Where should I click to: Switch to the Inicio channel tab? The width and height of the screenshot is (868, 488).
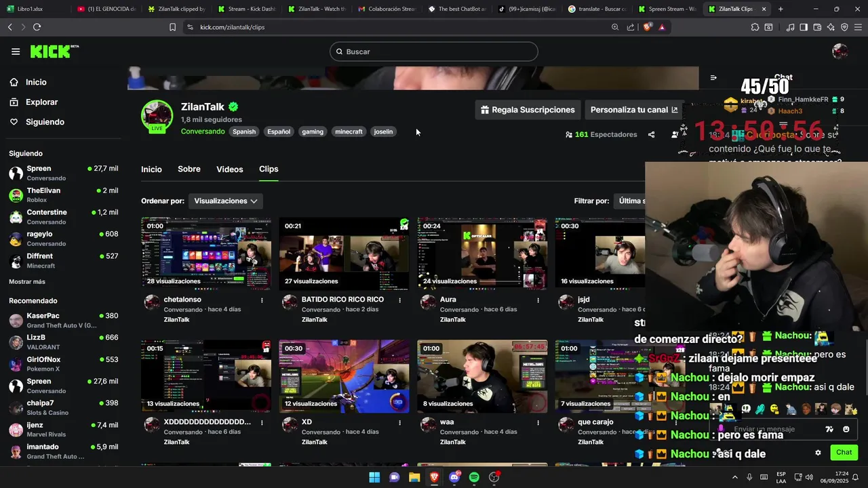(x=151, y=169)
